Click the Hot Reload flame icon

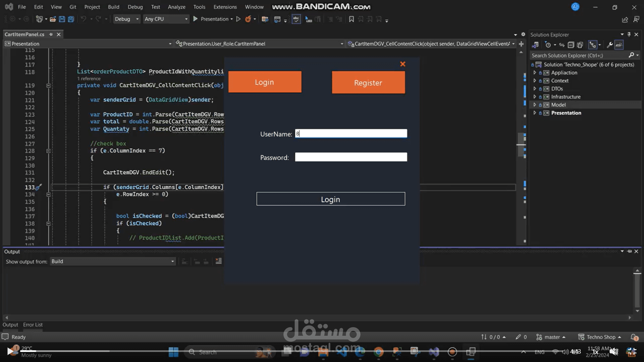[248, 19]
